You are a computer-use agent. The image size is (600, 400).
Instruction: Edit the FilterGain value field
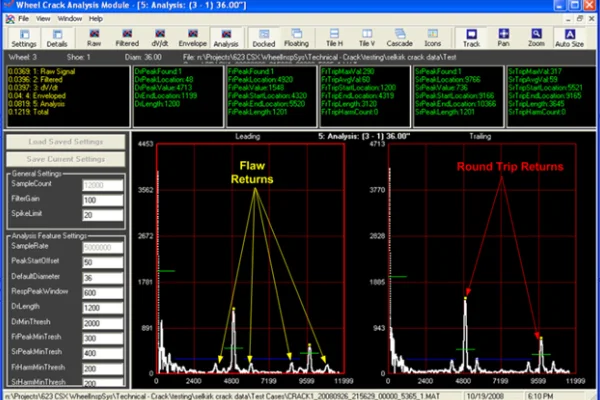tap(103, 200)
